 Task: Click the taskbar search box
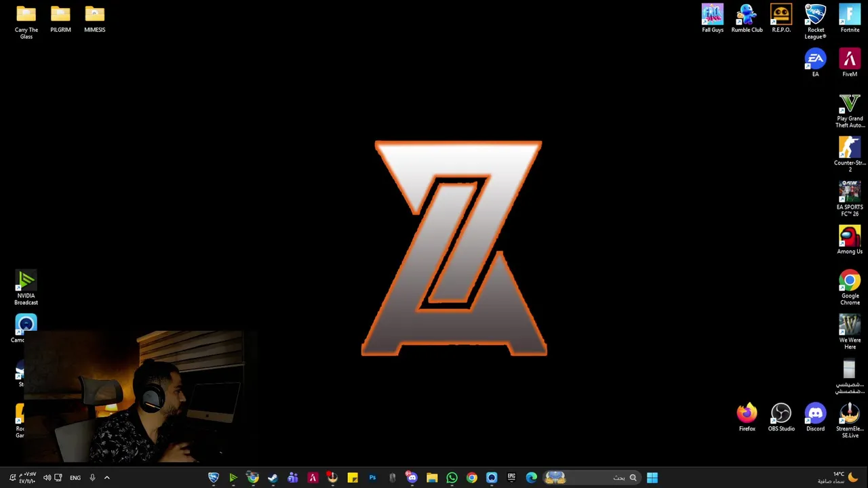pyautogui.click(x=591, y=478)
